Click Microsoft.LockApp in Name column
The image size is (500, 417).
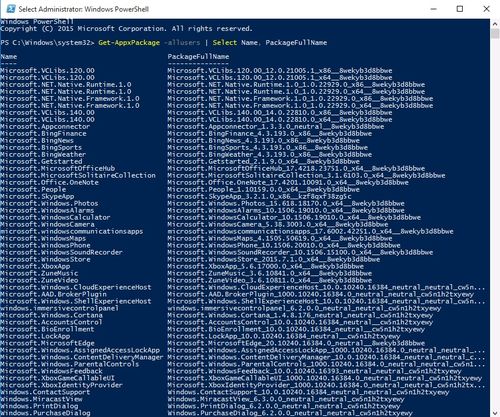[35, 337]
